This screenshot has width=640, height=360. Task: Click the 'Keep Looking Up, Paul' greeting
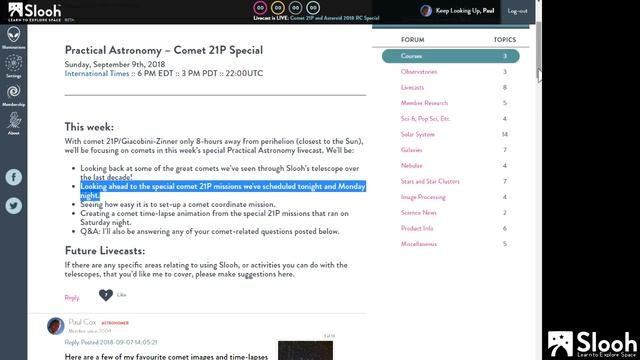click(465, 11)
